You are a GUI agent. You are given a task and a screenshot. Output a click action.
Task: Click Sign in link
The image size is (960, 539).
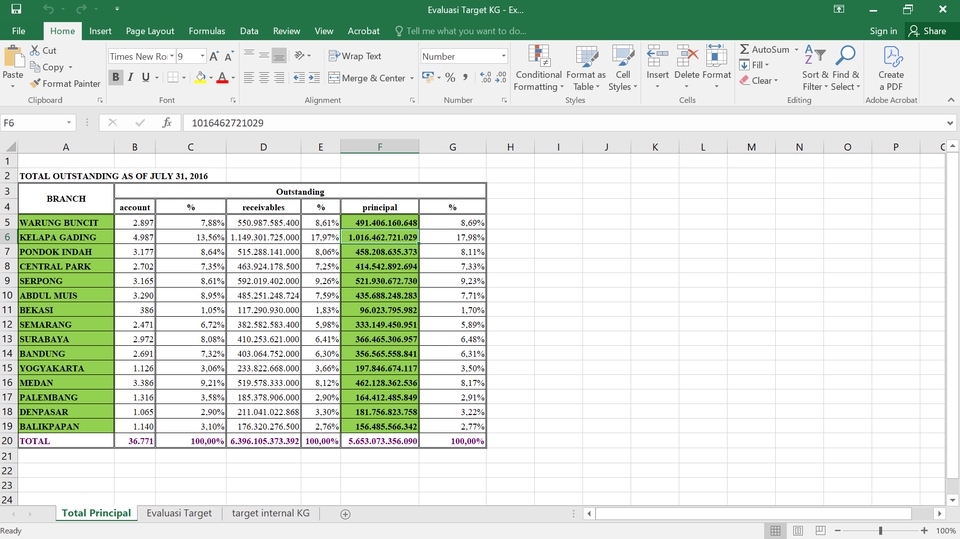883,31
